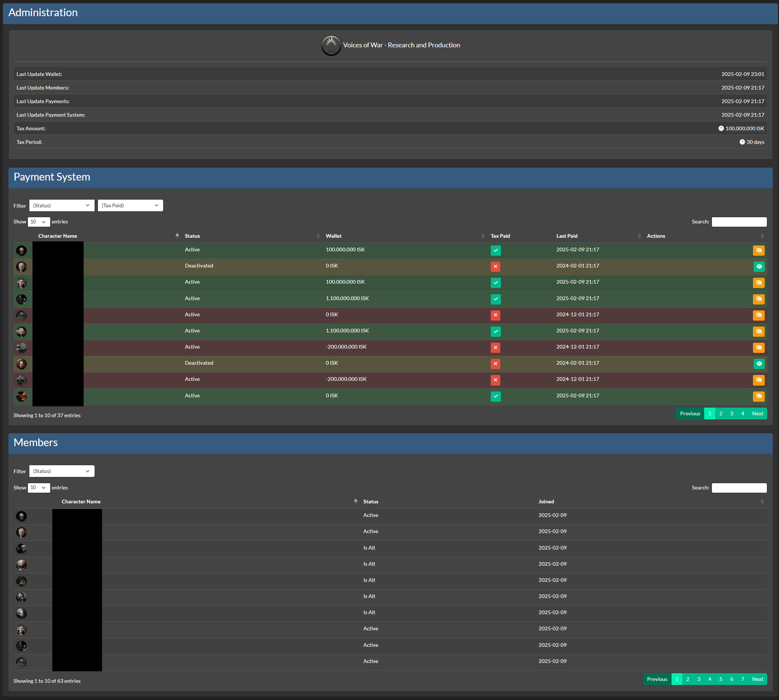Open Payment System Status filter dropdown
This screenshot has width=779, height=700.
point(62,205)
